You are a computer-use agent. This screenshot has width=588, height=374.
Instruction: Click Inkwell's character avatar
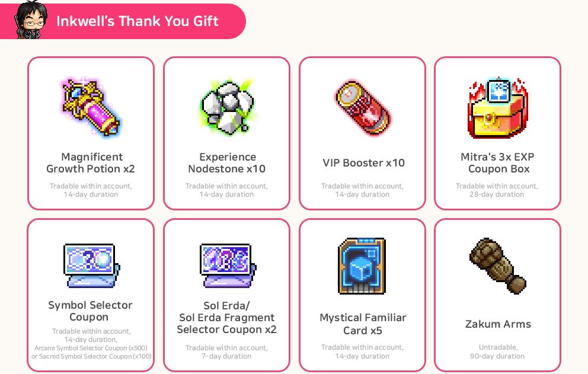click(x=31, y=20)
